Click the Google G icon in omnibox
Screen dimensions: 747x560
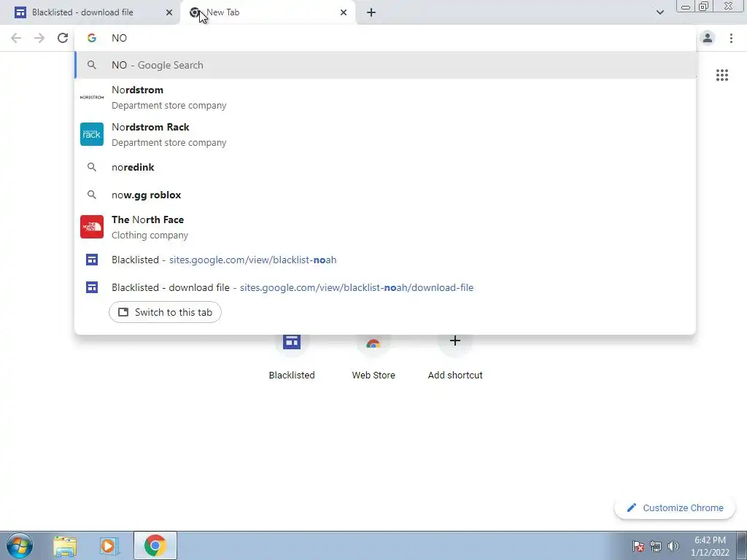click(x=91, y=38)
